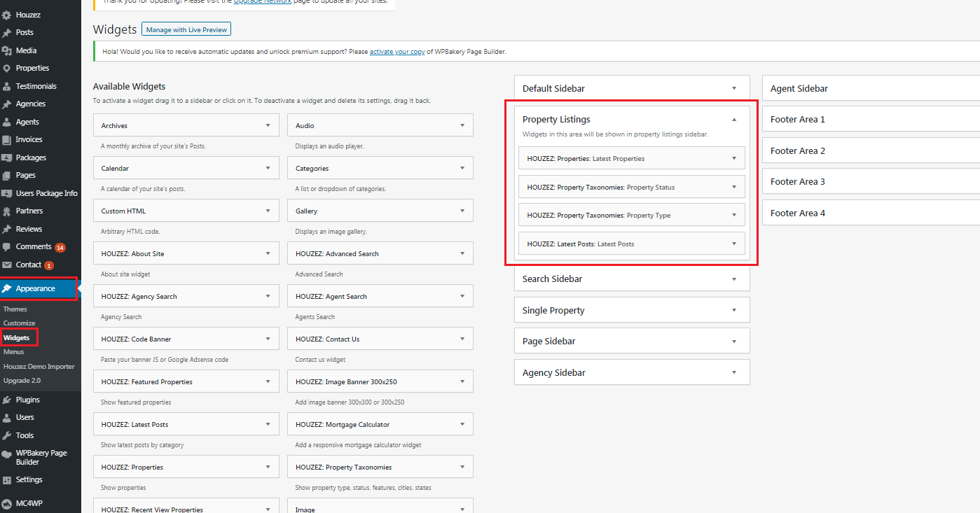Click the Properties location pin icon
The width and height of the screenshot is (980, 513).
6,69
